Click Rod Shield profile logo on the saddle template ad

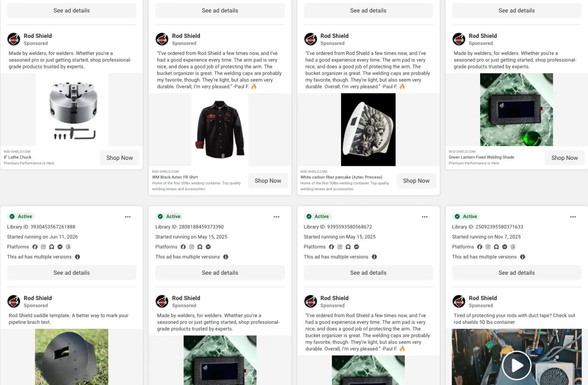click(x=14, y=301)
